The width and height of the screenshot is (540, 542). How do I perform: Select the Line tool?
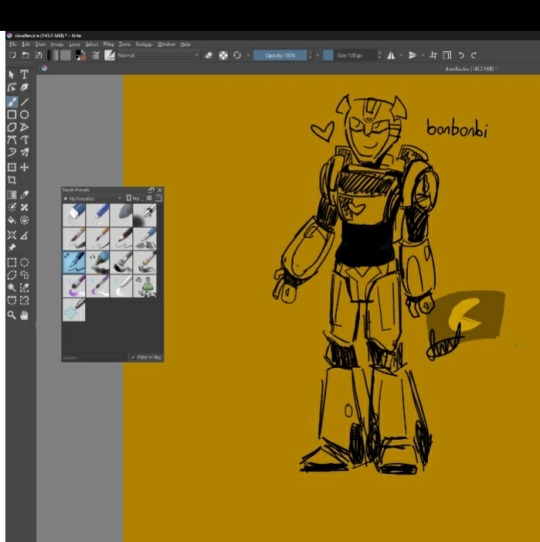[x=24, y=102]
